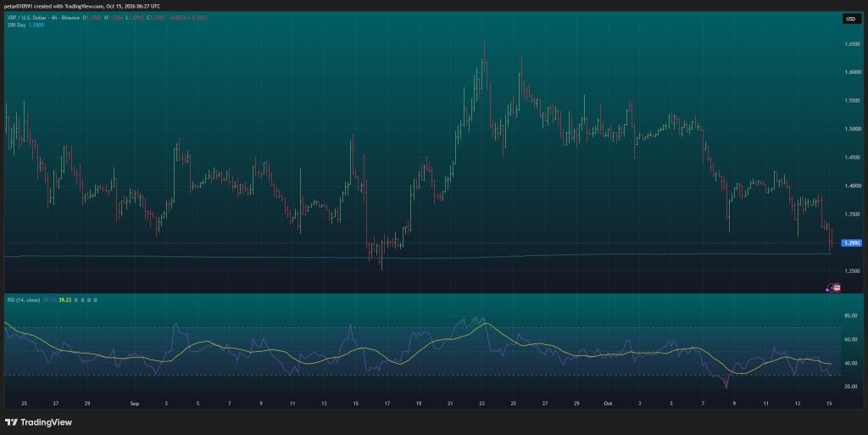
Task: Click the 21 date label on time axis
Action: pyautogui.click(x=450, y=404)
